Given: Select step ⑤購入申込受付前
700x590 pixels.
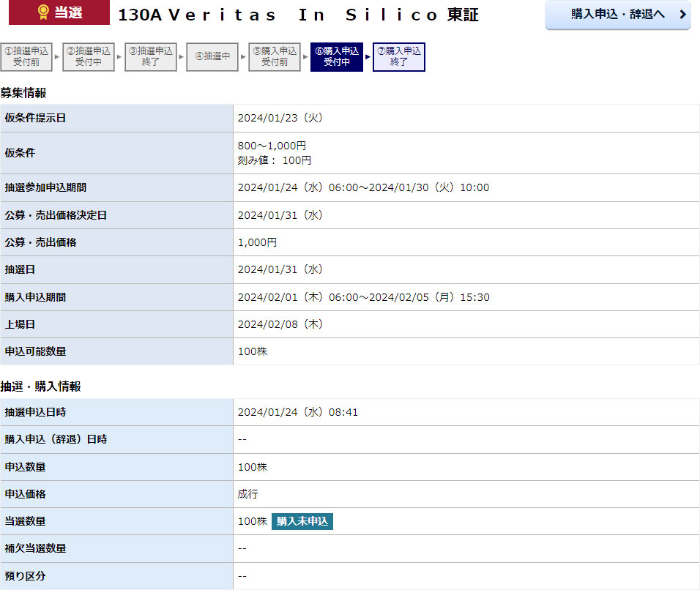Looking at the screenshot, I should click(x=275, y=56).
